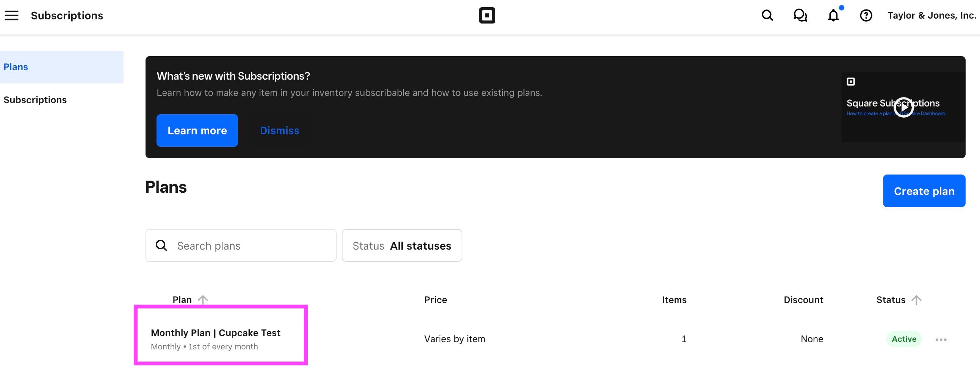The width and height of the screenshot is (980, 368).
Task: Play the Square Subscriptions video
Action: click(x=903, y=107)
